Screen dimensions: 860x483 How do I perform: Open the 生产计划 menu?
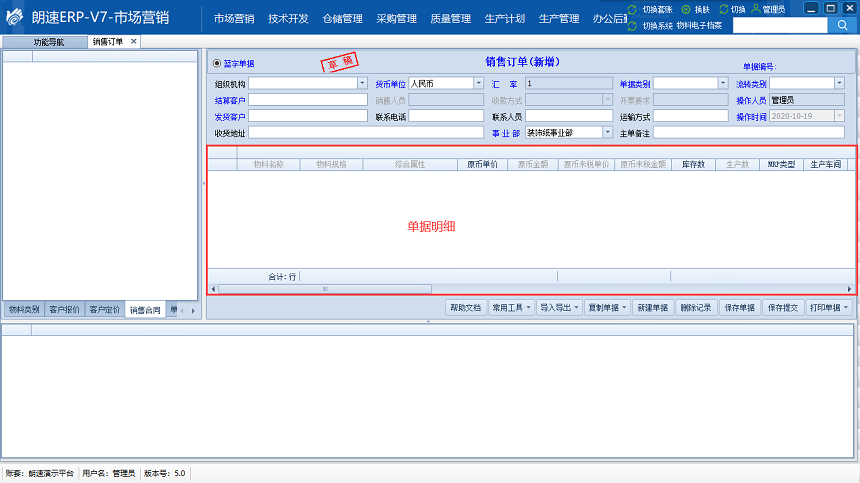point(505,19)
